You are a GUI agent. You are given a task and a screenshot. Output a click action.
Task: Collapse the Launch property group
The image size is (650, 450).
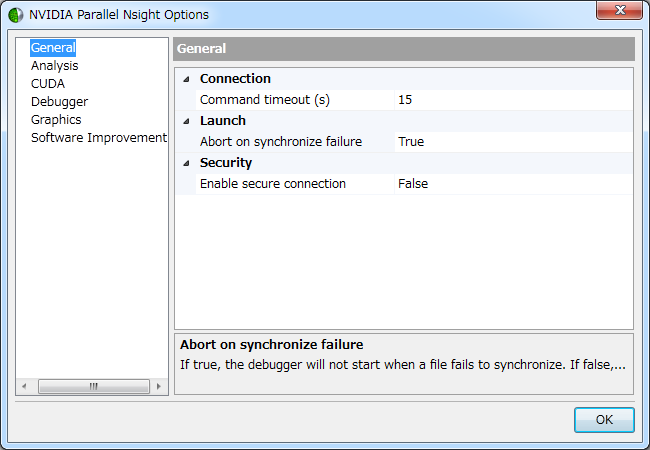[186, 121]
